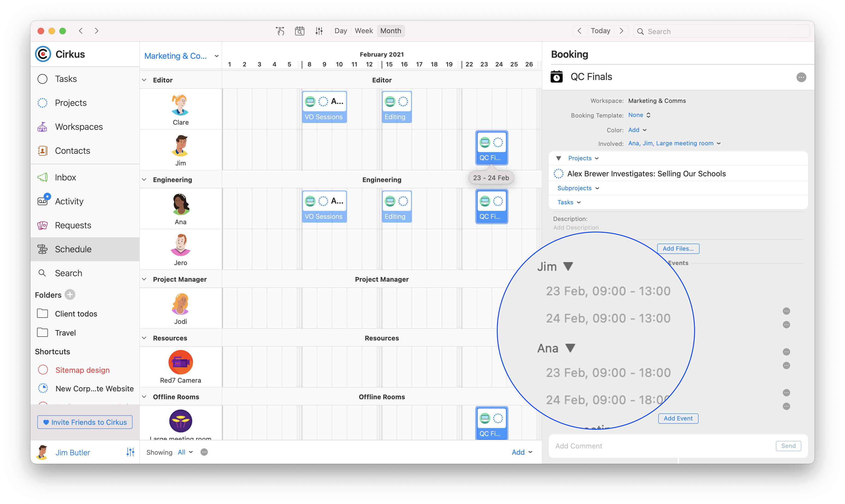Open the settings sliders beside Jim Butler
The height and width of the screenshot is (504, 845).
pos(130,452)
